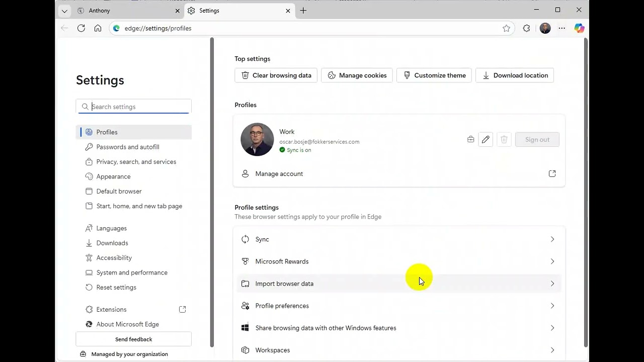Image resolution: width=644 pixels, height=362 pixels.
Task: Open Manage account row
Action: point(399,173)
